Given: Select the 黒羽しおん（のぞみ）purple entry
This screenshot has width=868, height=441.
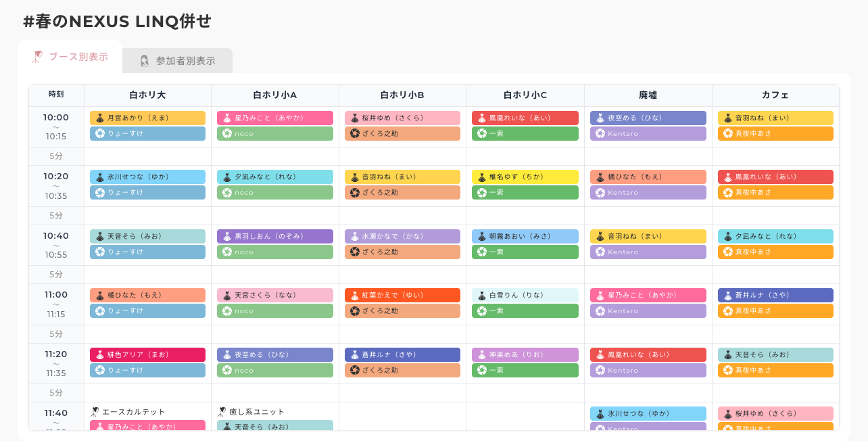Looking at the screenshot, I should click(275, 236).
